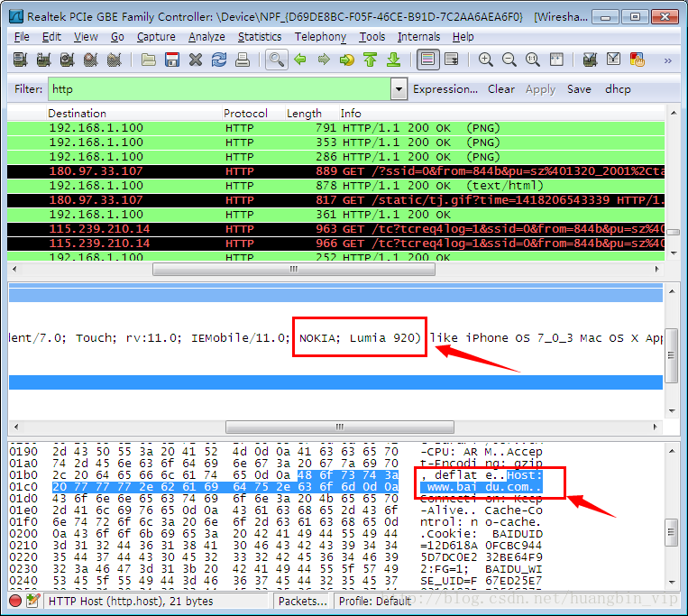The width and height of the screenshot is (688, 616).
Task: Open the Help menu
Action: 463,37
